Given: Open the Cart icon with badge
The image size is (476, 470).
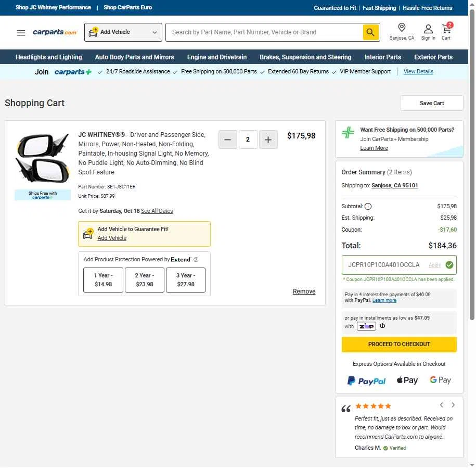Looking at the screenshot, I should 446,31.
